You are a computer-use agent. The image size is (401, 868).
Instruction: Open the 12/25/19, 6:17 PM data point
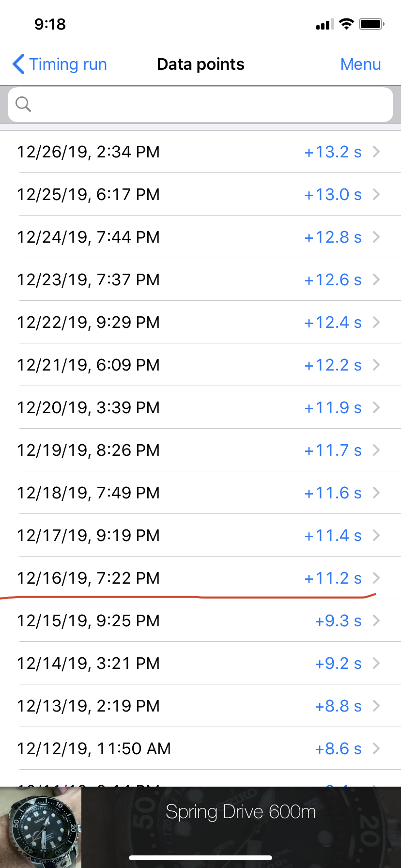click(x=200, y=194)
